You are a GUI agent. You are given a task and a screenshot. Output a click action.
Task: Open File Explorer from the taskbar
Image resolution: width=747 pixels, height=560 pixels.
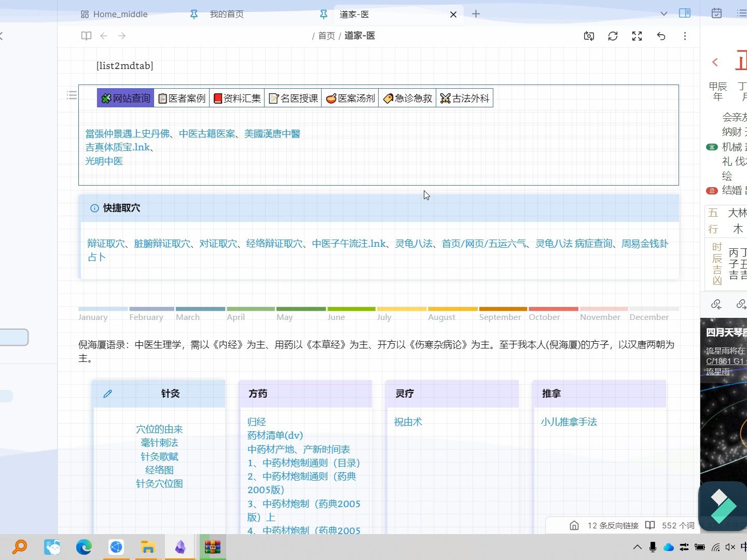click(x=148, y=547)
